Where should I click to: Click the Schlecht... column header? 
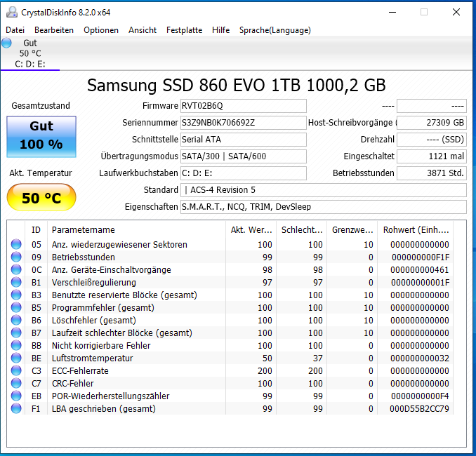tap(302, 230)
